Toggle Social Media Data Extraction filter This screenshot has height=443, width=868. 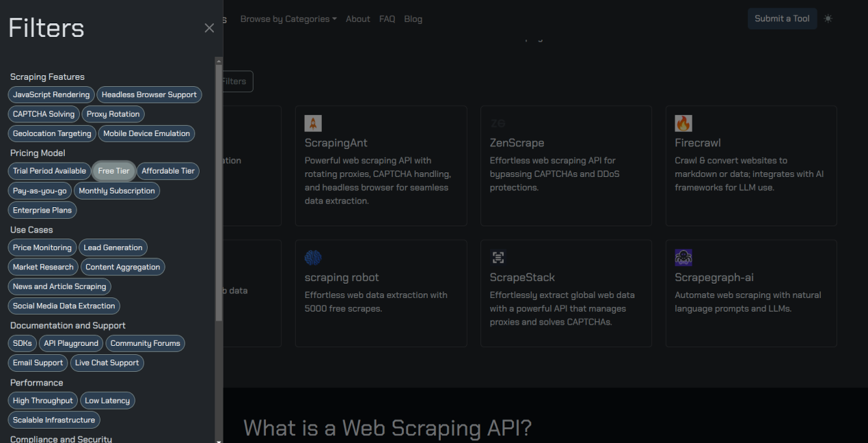(x=64, y=306)
